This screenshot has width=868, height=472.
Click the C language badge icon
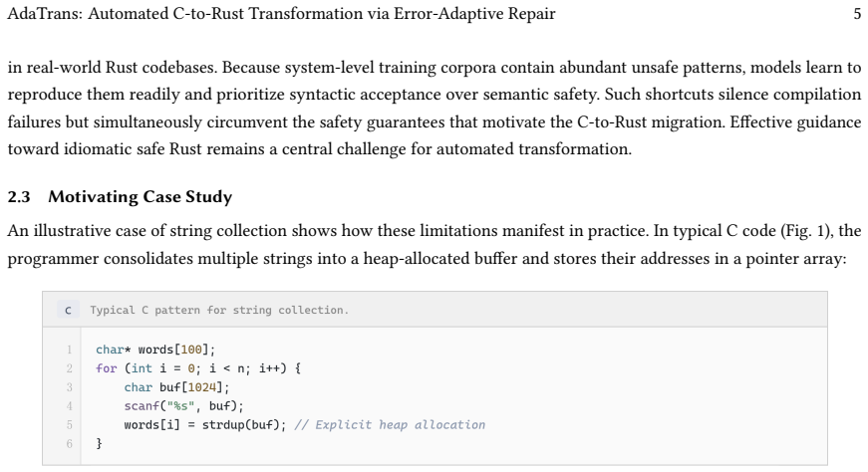click(68, 310)
